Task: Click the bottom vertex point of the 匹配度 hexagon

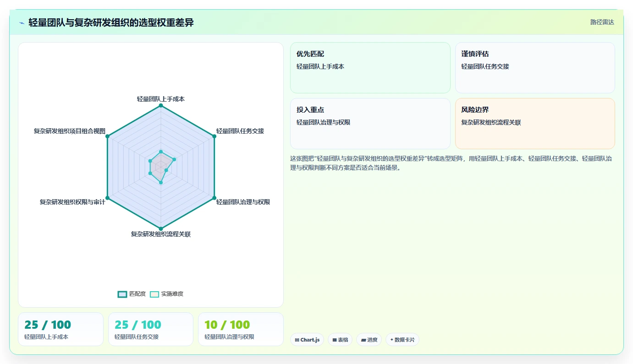Action: (x=160, y=228)
